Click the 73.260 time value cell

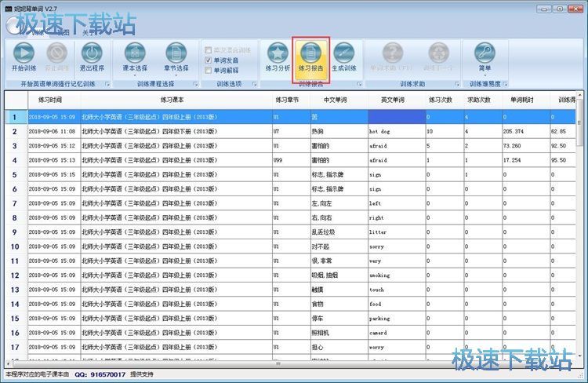click(x=526, y=146)
